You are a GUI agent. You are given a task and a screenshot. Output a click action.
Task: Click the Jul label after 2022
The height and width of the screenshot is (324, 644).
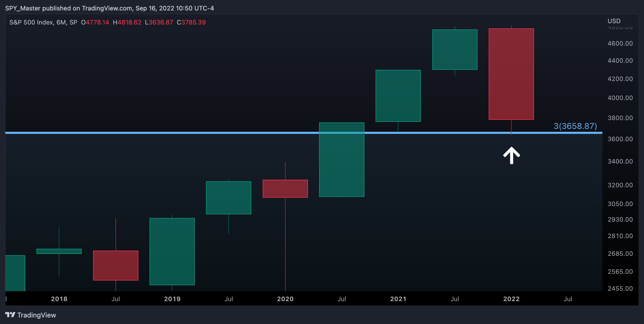point(568,299)
